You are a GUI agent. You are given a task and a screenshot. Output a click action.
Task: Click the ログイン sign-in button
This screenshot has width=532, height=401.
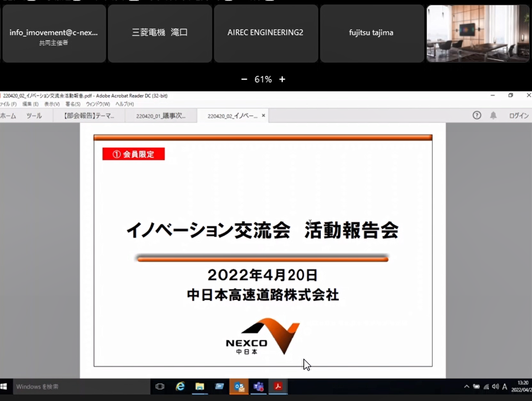click(x=519, y=116)
